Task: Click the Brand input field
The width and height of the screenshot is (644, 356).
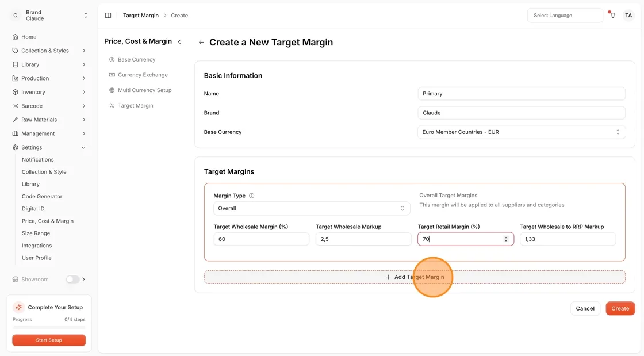Action: click(521, 113)
